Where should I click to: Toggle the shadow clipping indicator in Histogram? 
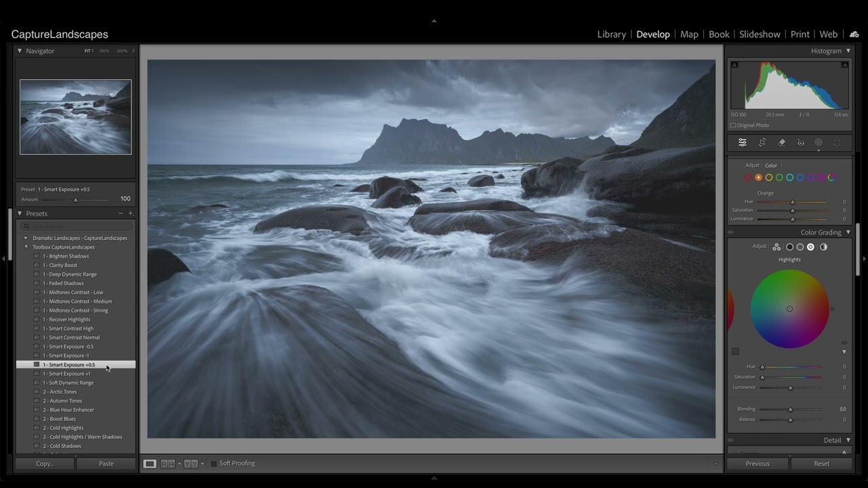pos(734,64)
